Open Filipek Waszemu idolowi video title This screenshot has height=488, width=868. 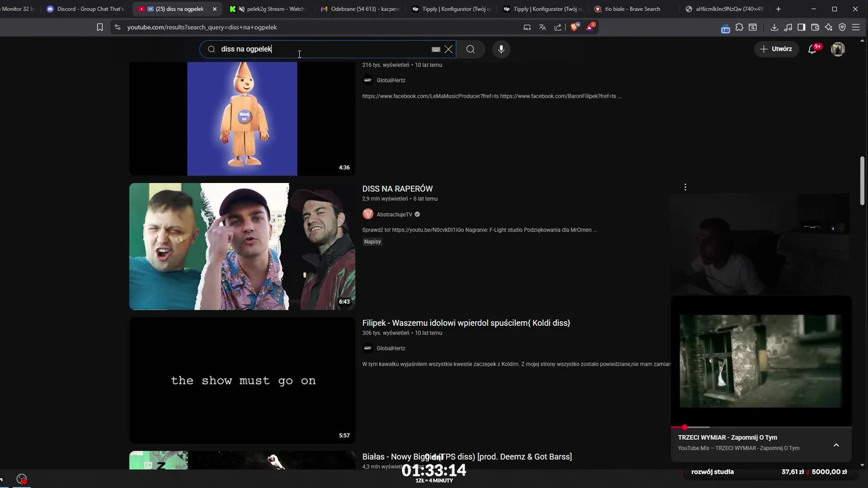[466, 323]
